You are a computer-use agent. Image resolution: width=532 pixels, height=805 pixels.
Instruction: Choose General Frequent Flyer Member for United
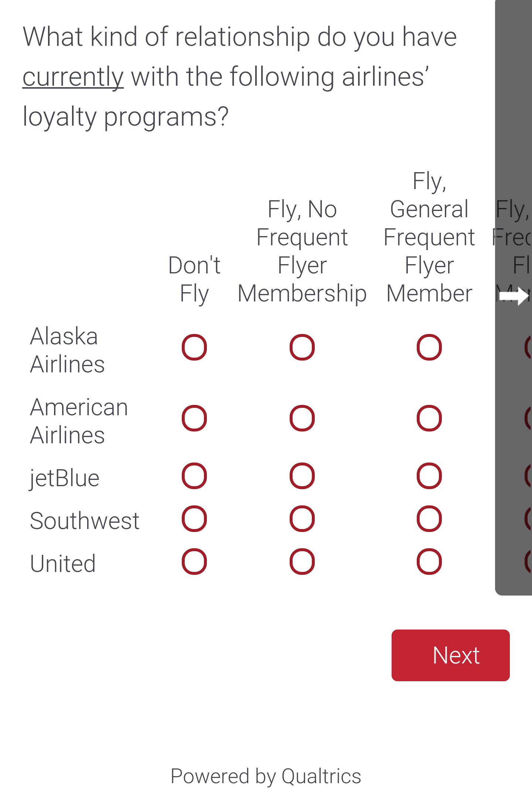point(429,562)
